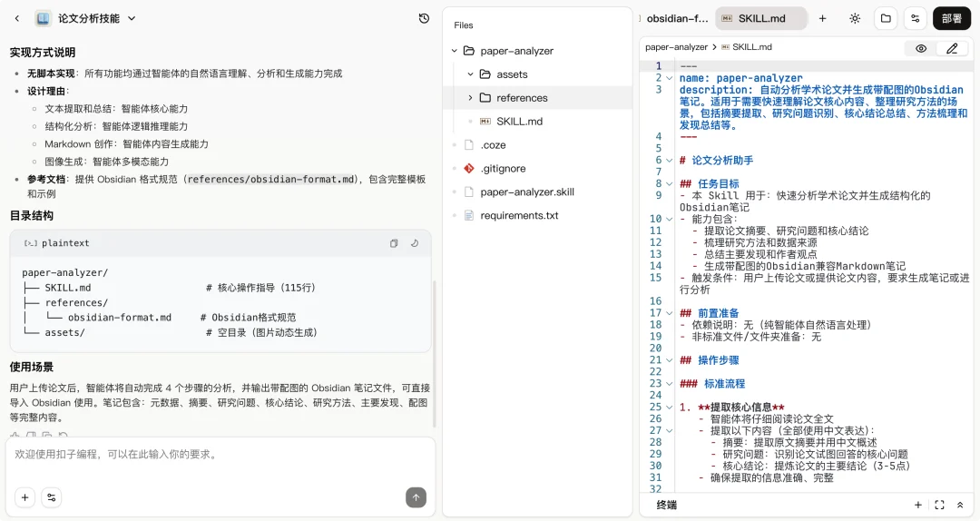The height and width of the screenshot is (521, 980).
Task: Click the Files panel heading
Action: 463,25
